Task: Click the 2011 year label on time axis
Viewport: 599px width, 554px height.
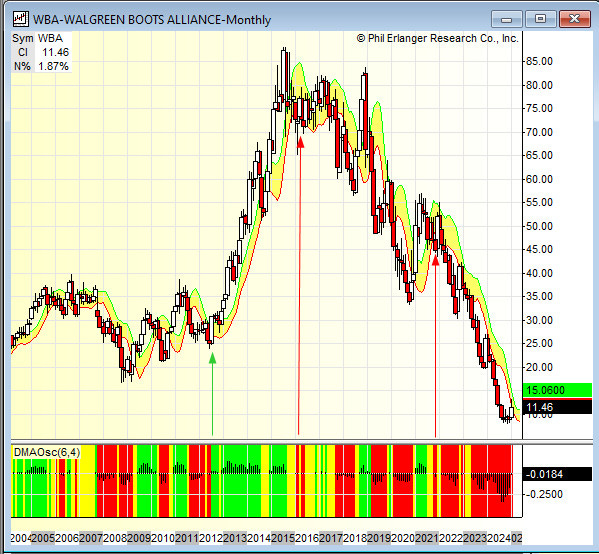Action: (x=187, y=538)
